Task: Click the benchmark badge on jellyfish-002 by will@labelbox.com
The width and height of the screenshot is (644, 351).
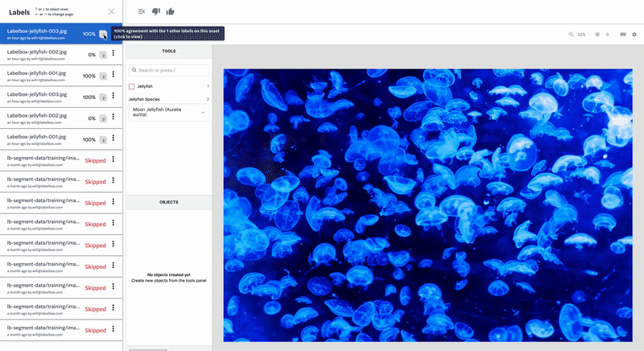Action: pyautogui.click(x=103, y=118)
